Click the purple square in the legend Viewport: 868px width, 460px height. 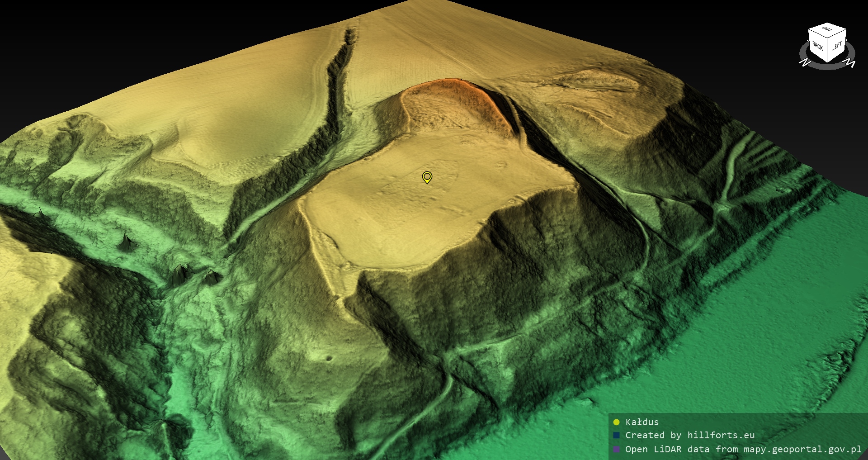pos(616,450)
